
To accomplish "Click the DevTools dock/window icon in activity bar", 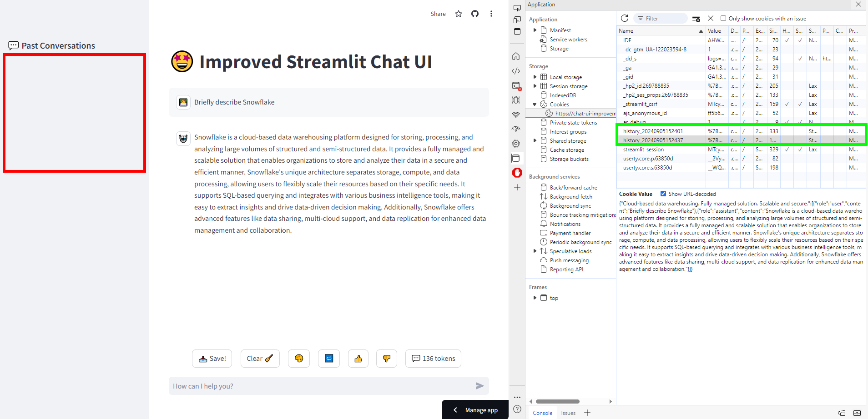I will 517,31.
